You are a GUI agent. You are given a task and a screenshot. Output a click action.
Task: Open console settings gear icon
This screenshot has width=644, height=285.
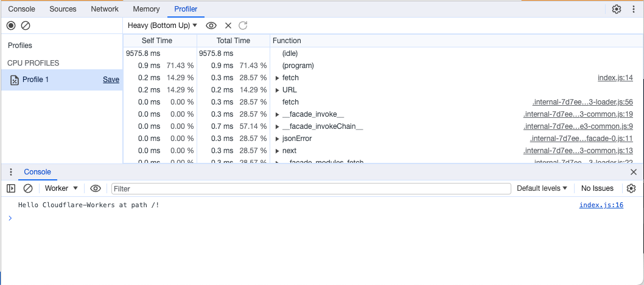coord(631,188)
